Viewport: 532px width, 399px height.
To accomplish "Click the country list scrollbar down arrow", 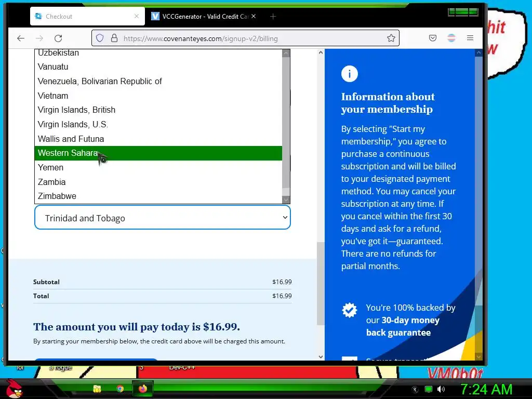I will coord(286,199).
